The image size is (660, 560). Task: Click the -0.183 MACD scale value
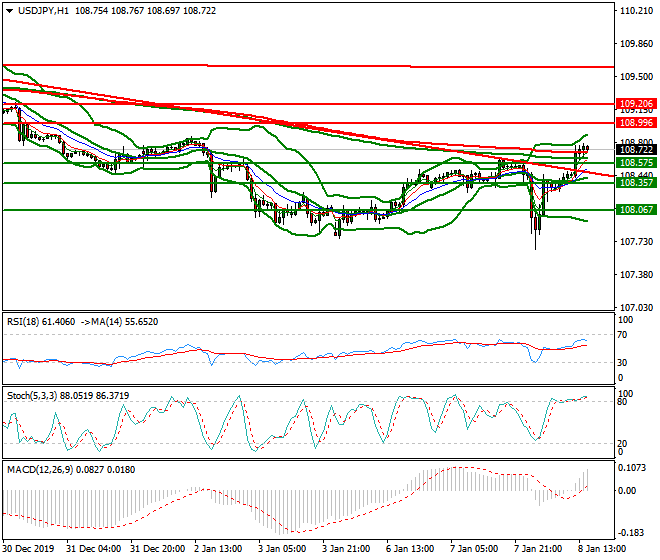click(x=631, y=533)
